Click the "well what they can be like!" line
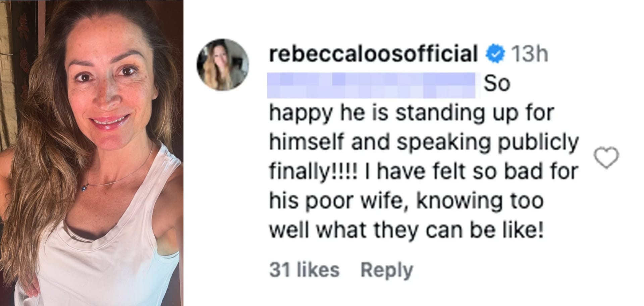644x306 pixels. point(406,230)
